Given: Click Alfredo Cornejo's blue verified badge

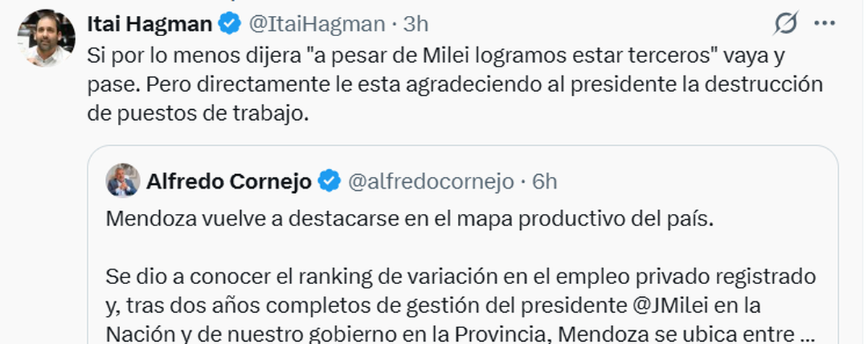Looking at the screenshot, I should coord(330,181).
